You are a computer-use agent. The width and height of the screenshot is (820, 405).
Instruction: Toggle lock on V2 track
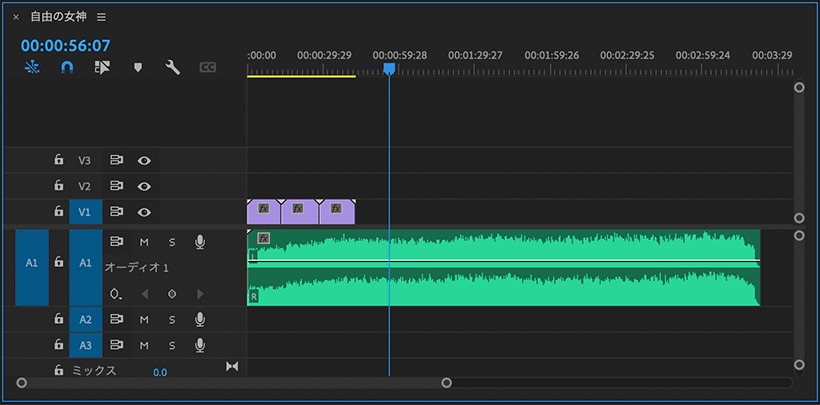click(59, 185)
